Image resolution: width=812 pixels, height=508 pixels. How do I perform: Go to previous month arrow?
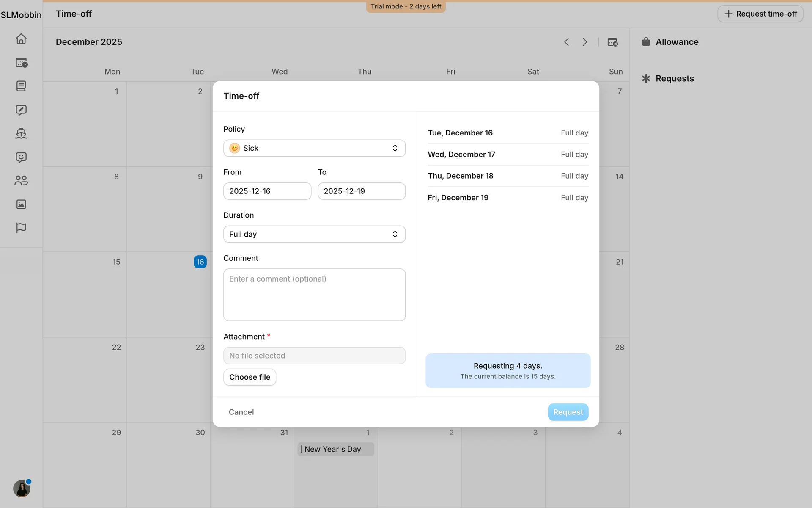pyautogui.click(x=567, y=42)
